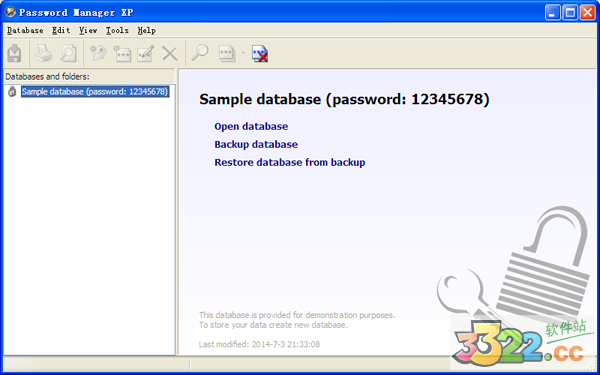Click the lock icon beside Sample database
600x375 pixels.
point(12,91)
